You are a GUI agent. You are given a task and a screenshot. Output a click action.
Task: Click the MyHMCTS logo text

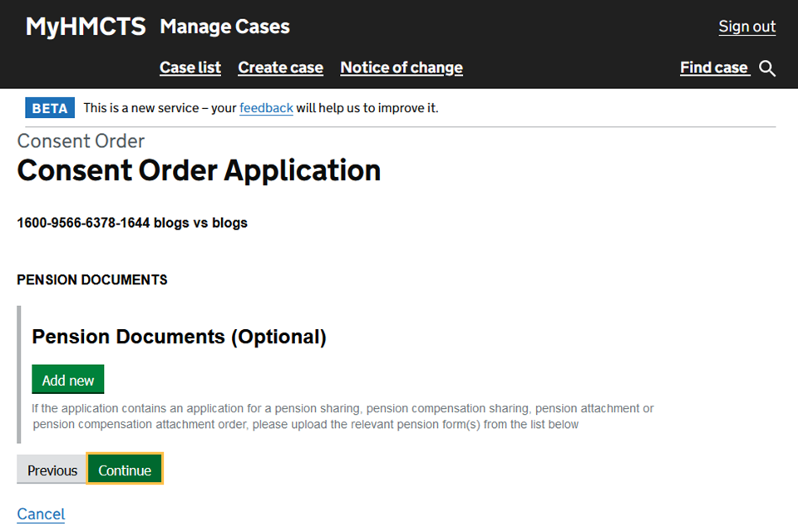click(86, 27)
